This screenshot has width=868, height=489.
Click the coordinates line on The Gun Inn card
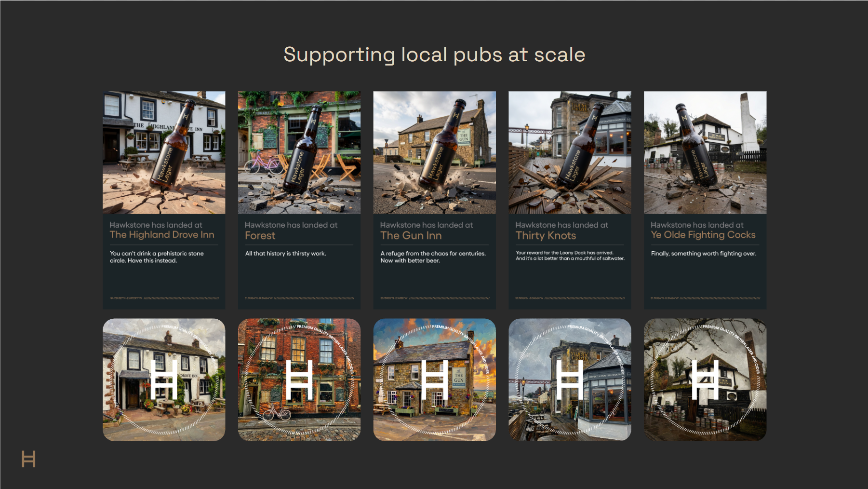click(x=435, y=298)
